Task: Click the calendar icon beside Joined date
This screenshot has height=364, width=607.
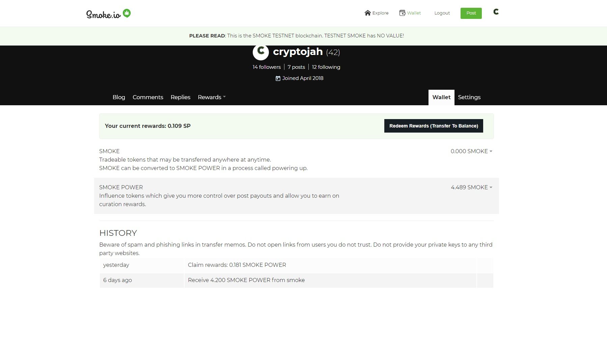Action: pos(278,78)
